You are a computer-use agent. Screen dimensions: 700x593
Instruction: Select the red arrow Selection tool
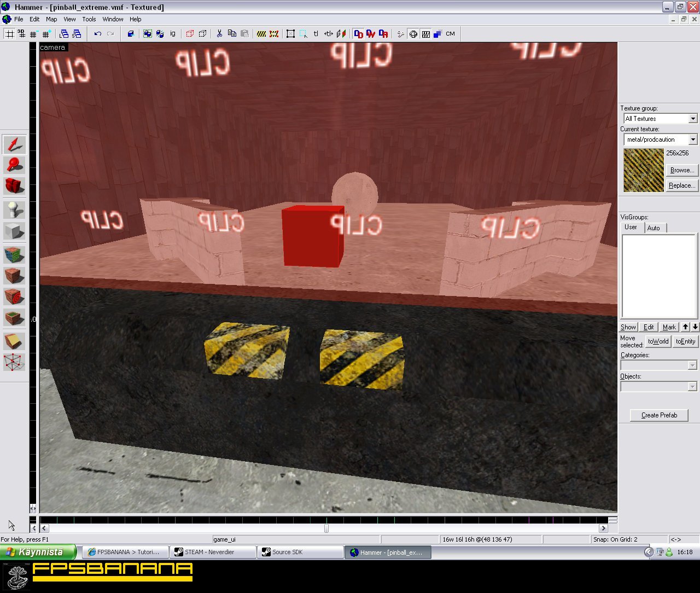(14, 145)
